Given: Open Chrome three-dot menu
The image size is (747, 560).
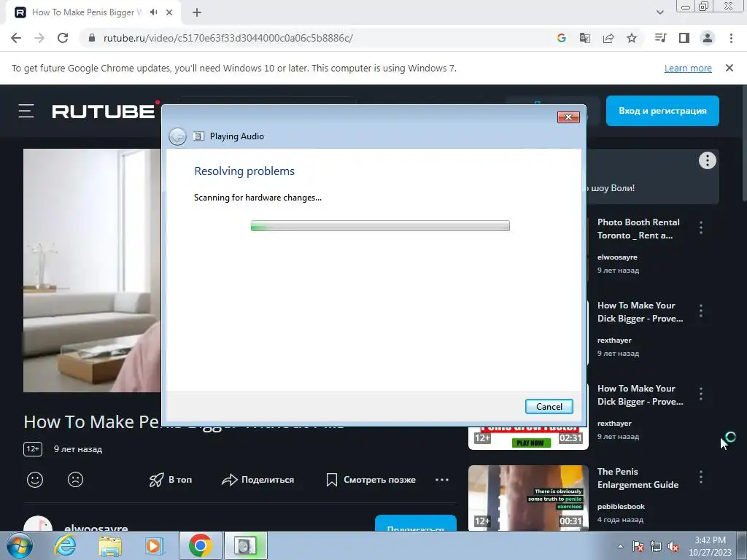Looking at the screenshot, I should click(x=731, y=38).
